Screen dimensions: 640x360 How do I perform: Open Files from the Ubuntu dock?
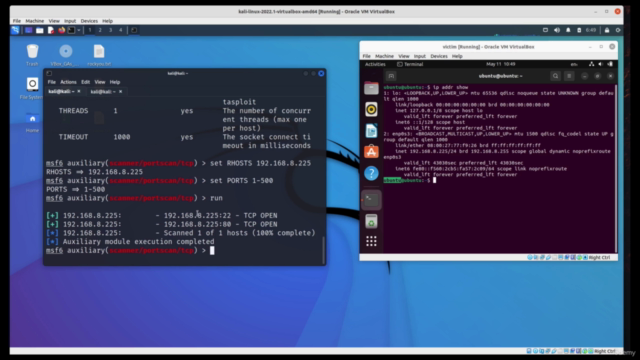click(371, 88)
